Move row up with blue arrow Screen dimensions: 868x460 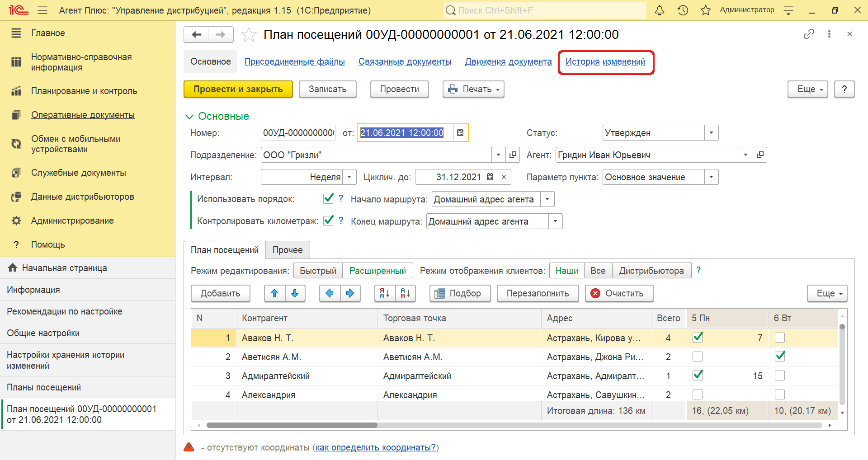274,293
